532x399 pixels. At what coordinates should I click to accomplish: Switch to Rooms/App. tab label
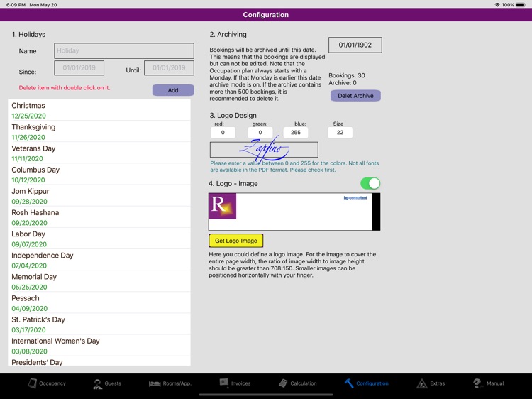[x=177, y=383]
